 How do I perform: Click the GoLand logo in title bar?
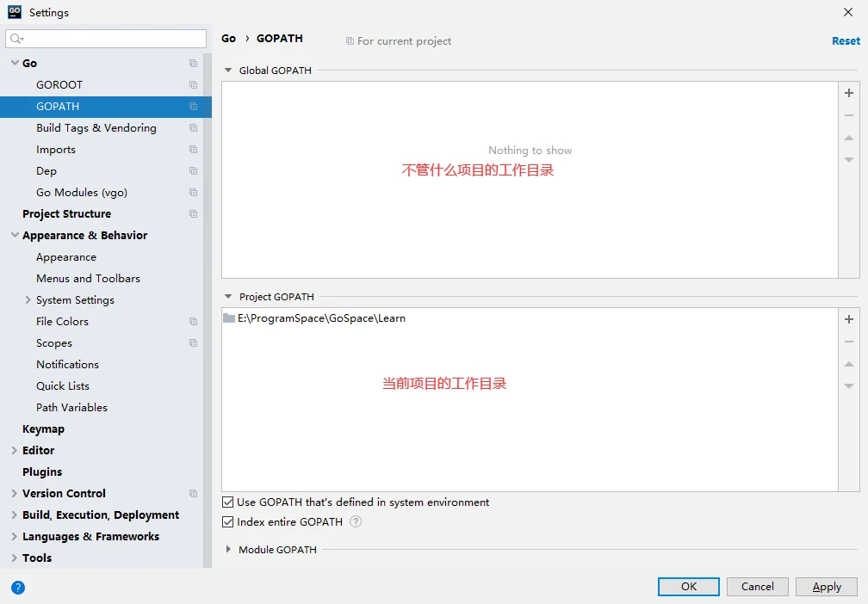coord(15,12)
